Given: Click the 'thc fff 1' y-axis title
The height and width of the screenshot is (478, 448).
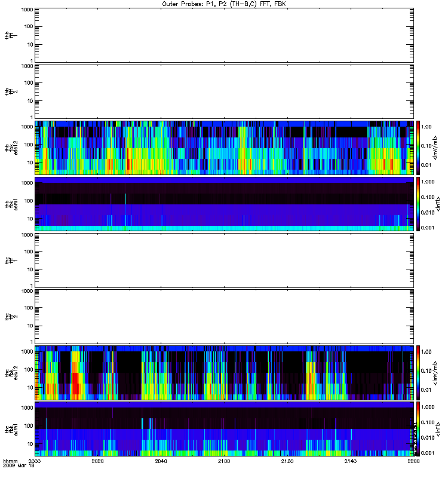Looking at the screenshot, I should 11,261.
